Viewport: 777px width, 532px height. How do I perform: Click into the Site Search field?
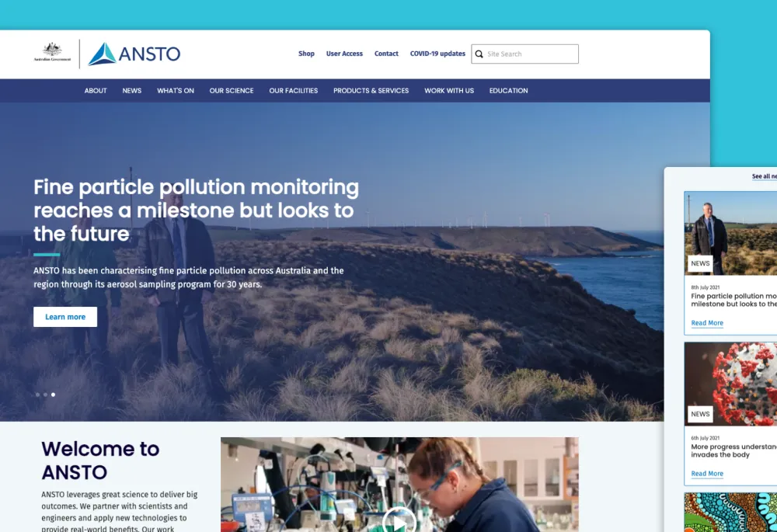tap(531, 54)
